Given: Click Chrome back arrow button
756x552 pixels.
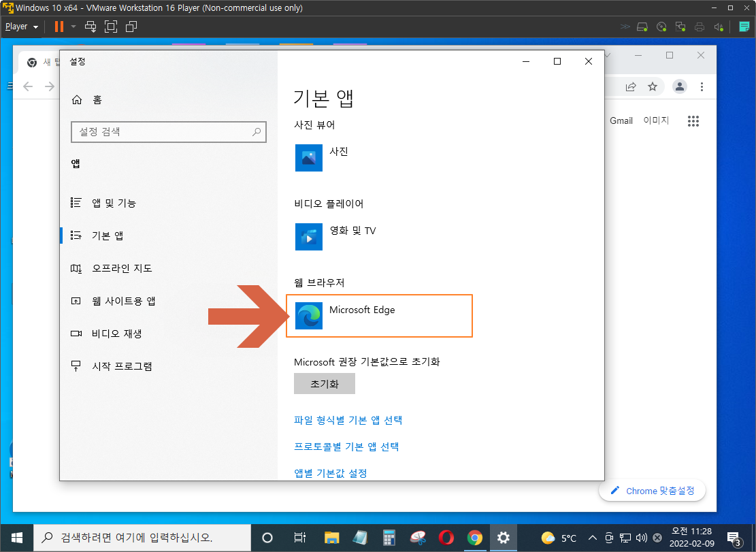Looking at the screenshot, I should click(x=28, y=86).
